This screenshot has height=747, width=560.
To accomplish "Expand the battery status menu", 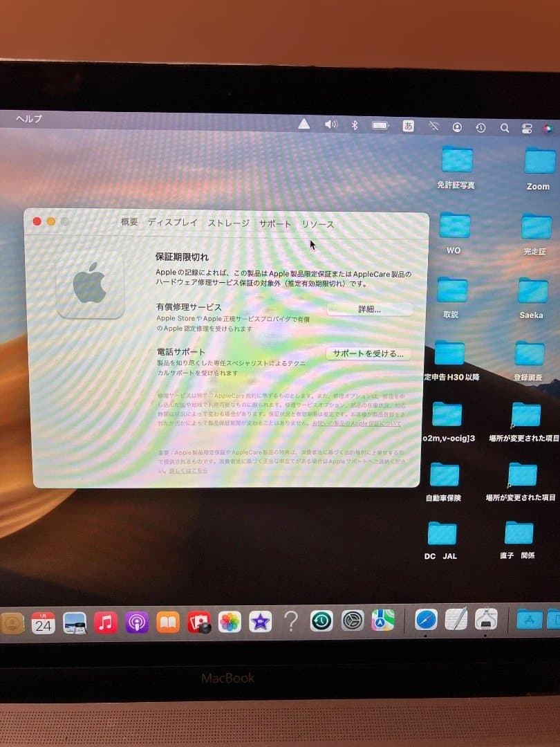I will (x=380, y=125).
